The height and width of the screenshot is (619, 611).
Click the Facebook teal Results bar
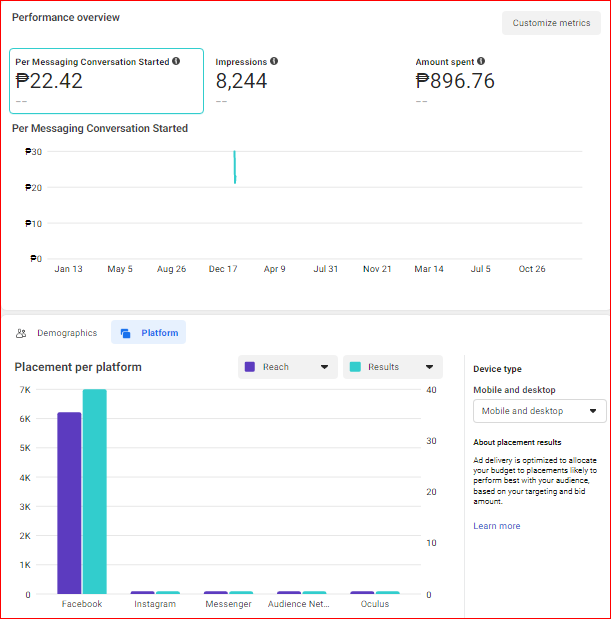pos(94,492)
